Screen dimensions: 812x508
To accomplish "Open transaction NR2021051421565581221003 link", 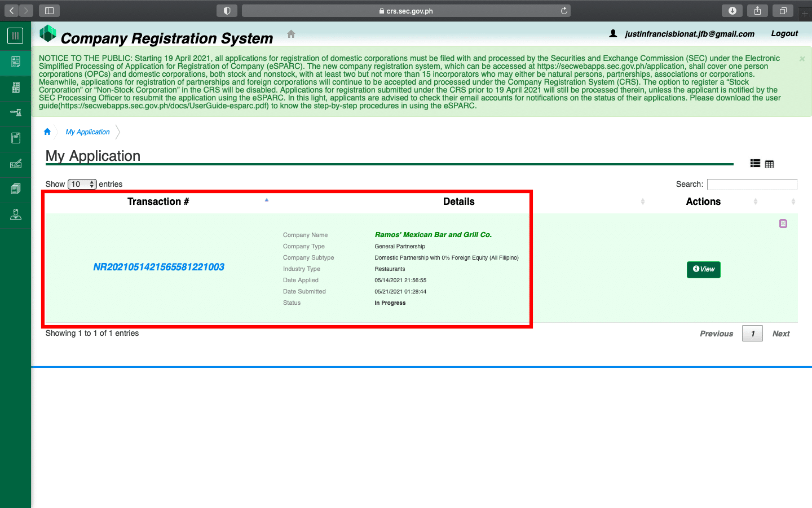I will pos(158,267).
